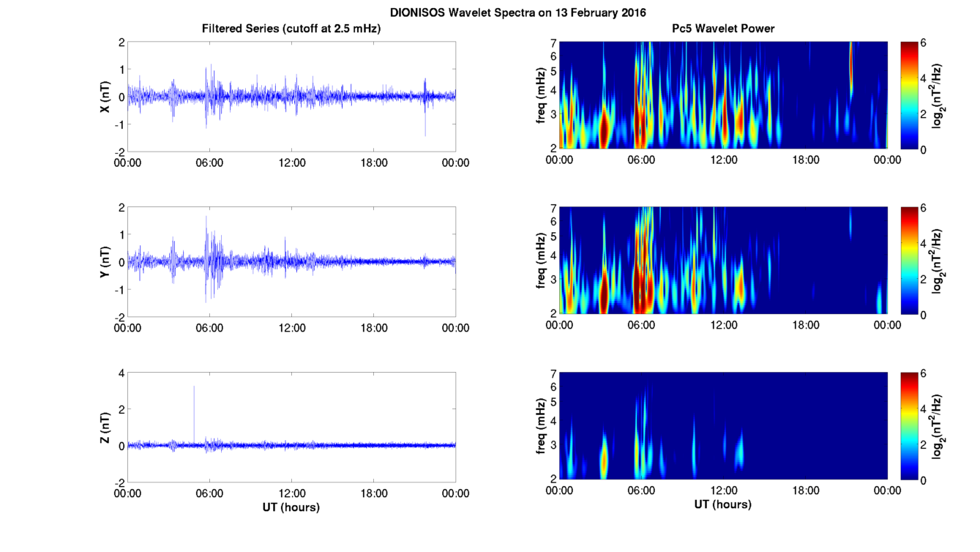Click the Y (nT) axis label
The width and height of the screenshot is (980, 552).
tap(105, 261)
